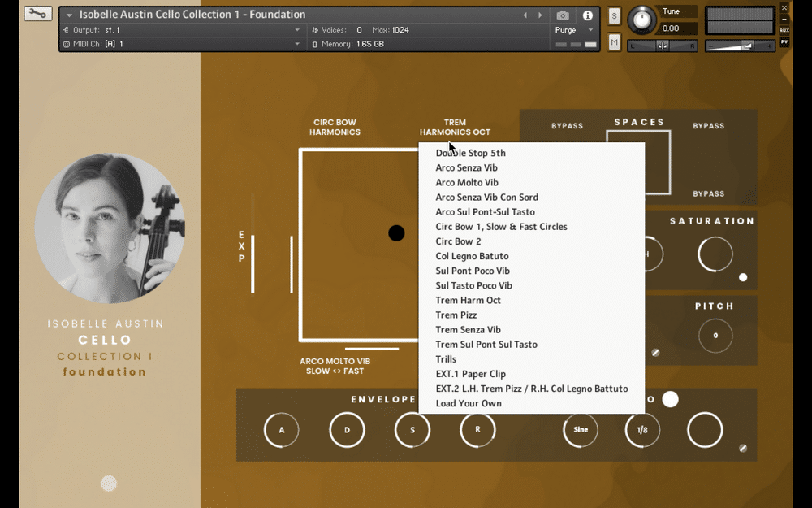
Task: Mute the instrument with the M button
Action: click(614, 42)
